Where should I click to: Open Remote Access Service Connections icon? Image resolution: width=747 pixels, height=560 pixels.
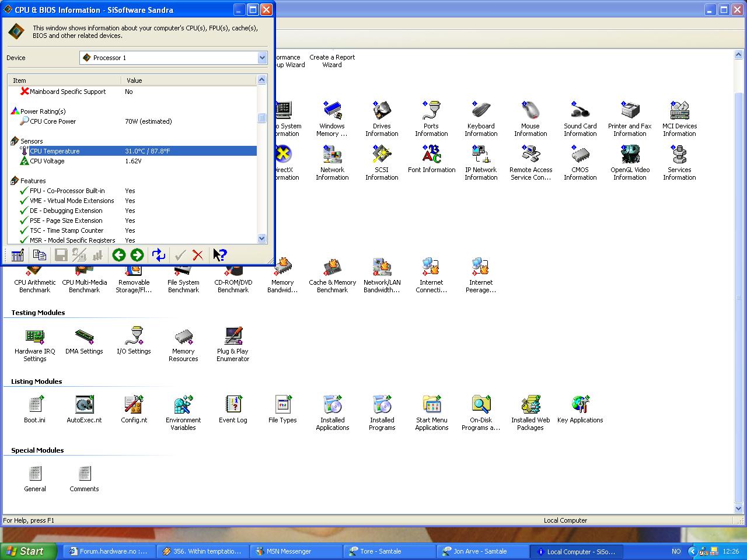[530, 162]
